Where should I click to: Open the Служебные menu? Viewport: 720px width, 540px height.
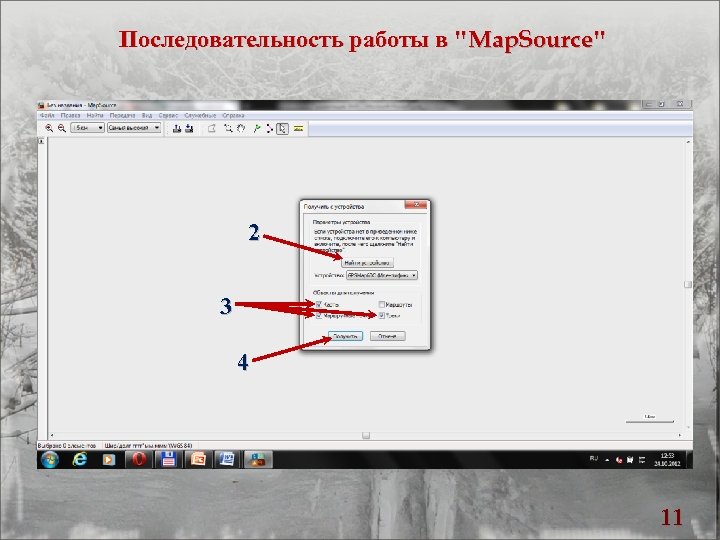coord(200,115)
